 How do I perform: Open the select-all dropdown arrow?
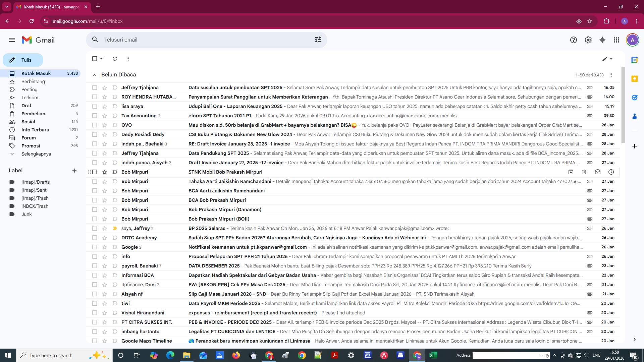tap(101, 59)
